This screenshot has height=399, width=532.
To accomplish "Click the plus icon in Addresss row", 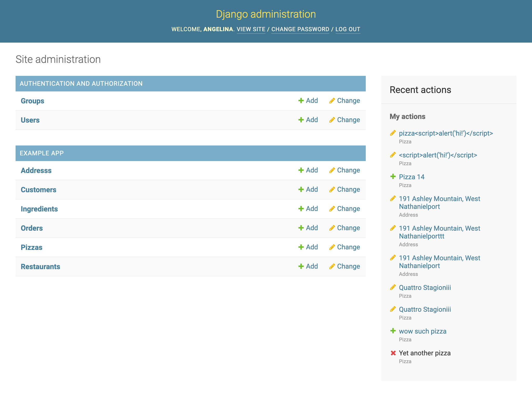I will click(301, 170).
